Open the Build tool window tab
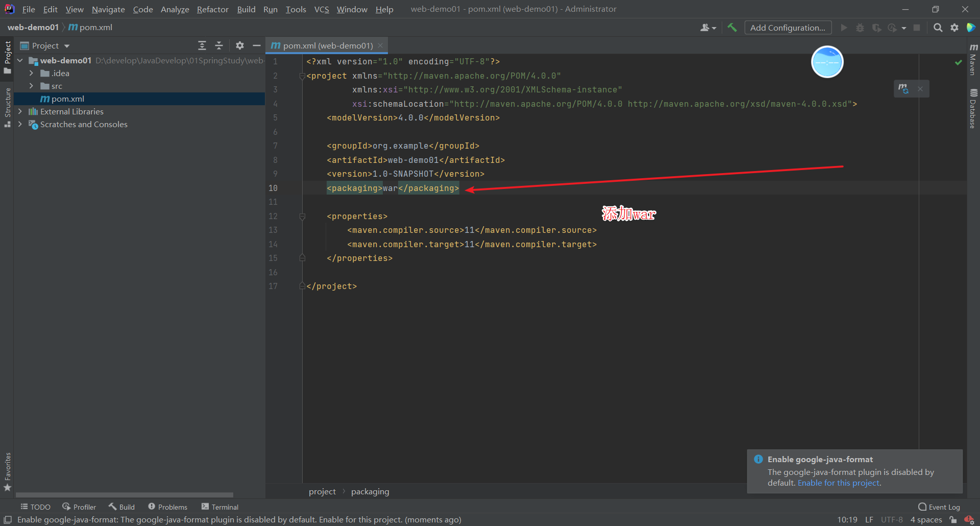980x526 pixels. (121, 507)
